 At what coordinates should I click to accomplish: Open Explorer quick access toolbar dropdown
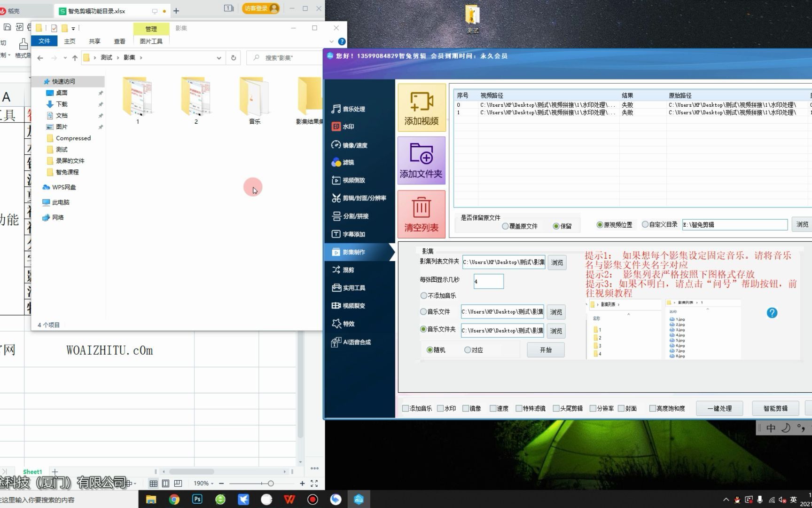(73, 28)
